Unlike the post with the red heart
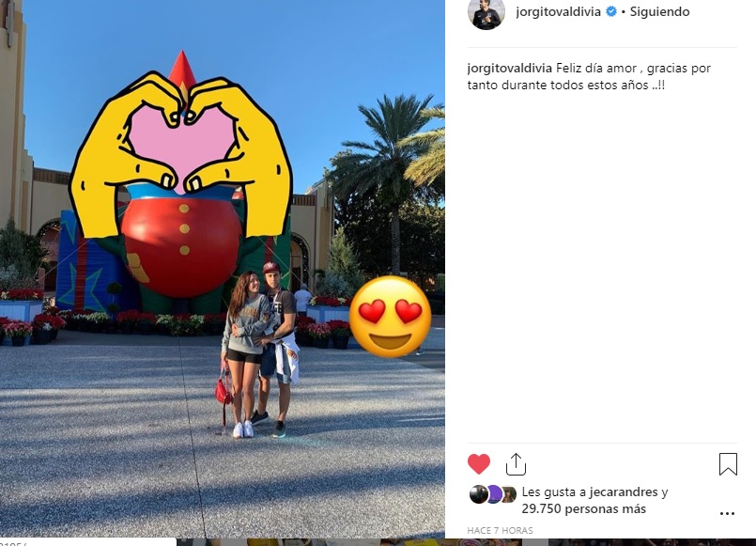The image size is (756, 546). (479, 464)
